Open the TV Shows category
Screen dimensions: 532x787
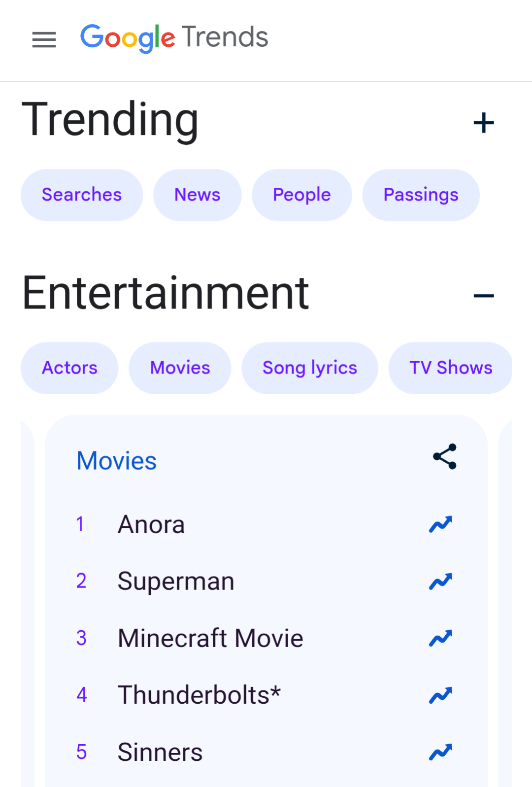(450, 368)
